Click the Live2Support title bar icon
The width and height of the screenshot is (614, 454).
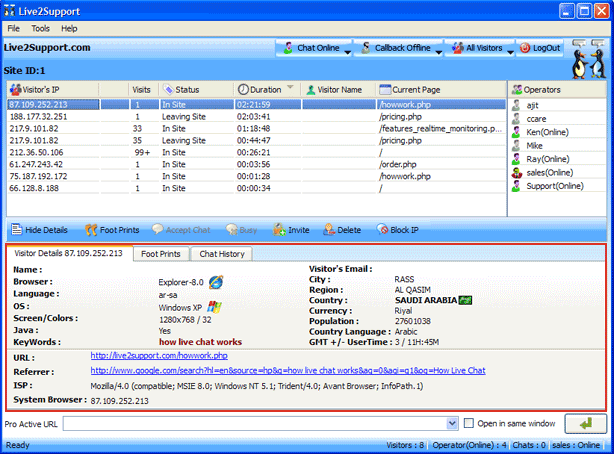(x=10, y=11)
